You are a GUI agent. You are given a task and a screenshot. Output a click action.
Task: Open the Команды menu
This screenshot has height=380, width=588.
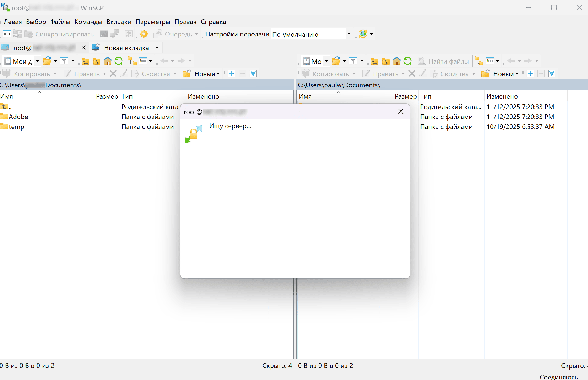tap(88, 22)
